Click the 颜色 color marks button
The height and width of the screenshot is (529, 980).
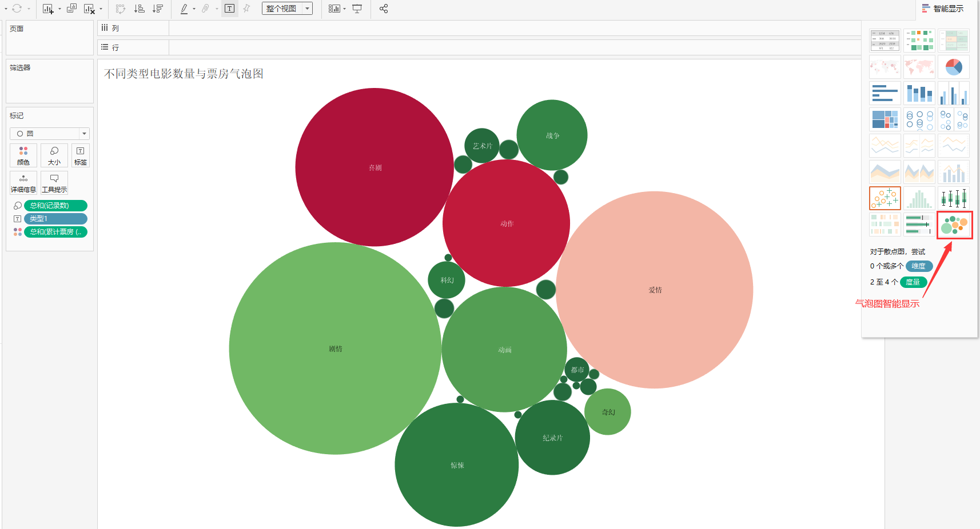coord(23,155)
